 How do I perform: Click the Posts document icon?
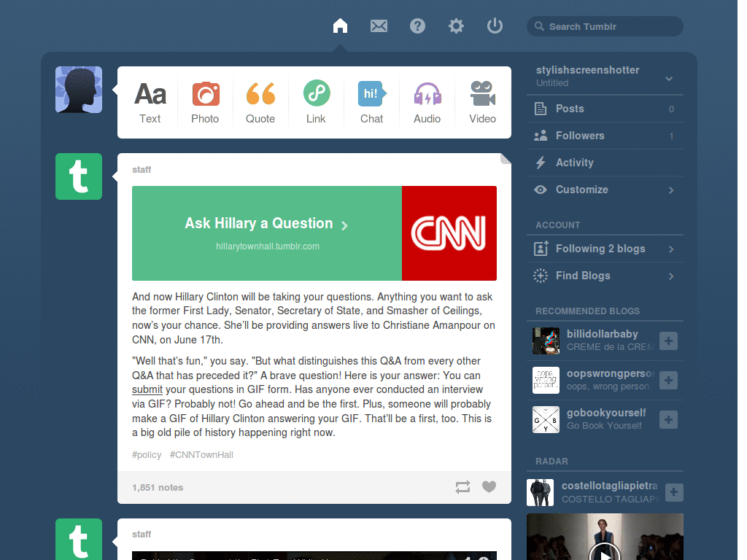tap(541, 109)
